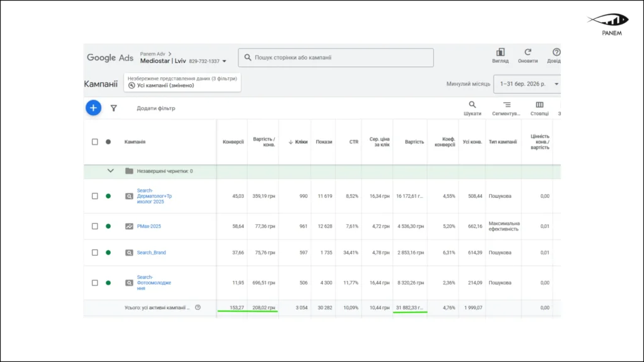The image size is (644, 362).
Task: Sort by the Тип кампанії column header
Action: point(502,141)
